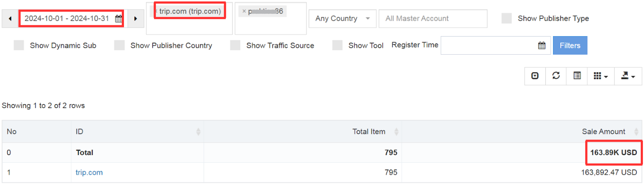Image resolution: width=644 pixels, height=184 pixels.
Task: Go to next date range arrow
Action: [x=136, y=18]
